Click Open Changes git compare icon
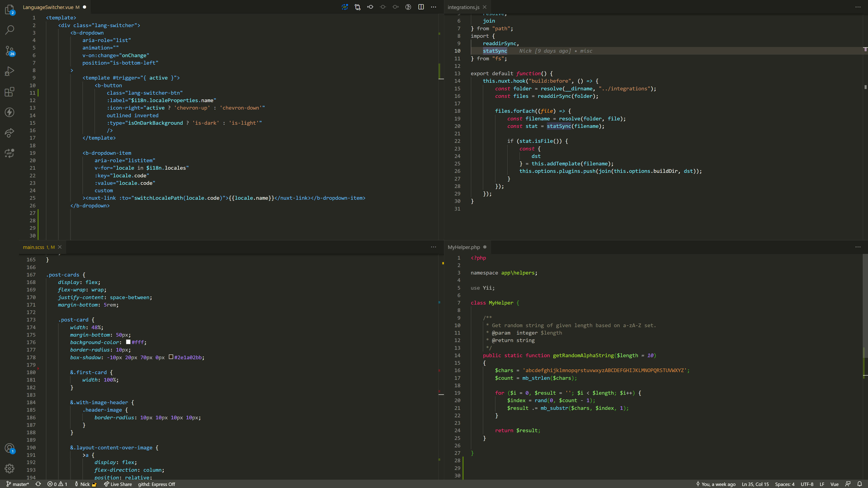The image size is (868, 488). [x=358, y=7]
